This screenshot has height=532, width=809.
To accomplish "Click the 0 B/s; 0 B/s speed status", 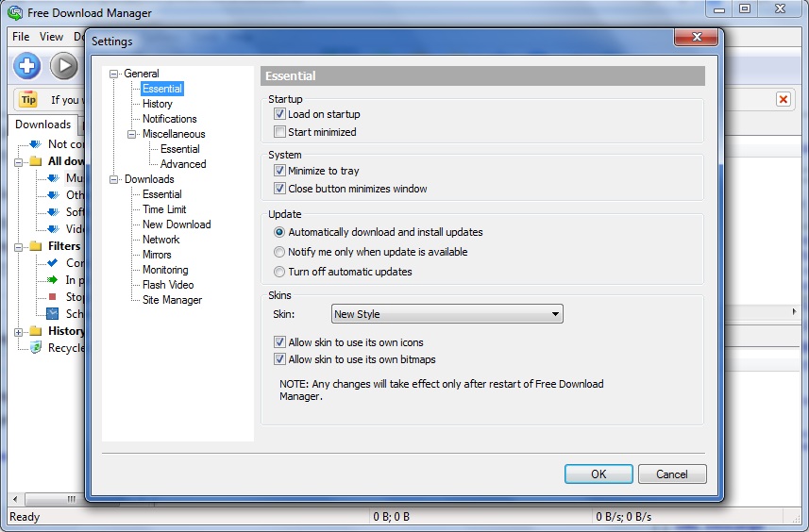I will tap(623, 517).
